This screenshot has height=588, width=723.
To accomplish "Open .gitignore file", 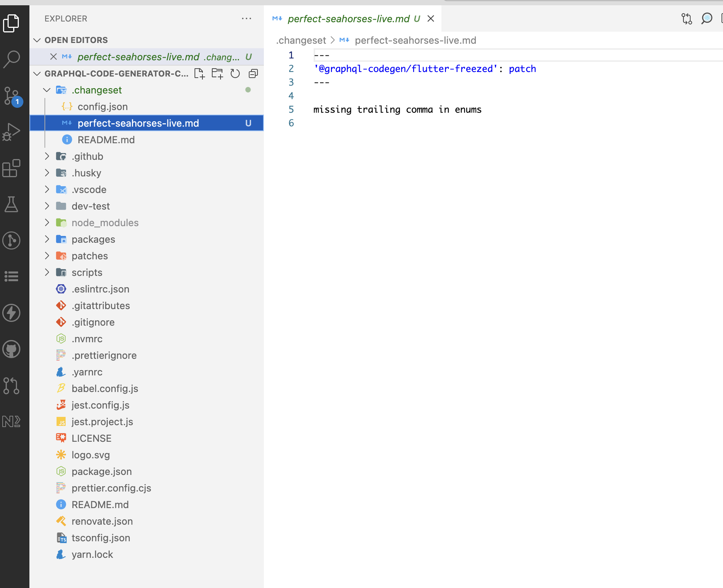I will [147, 322].
